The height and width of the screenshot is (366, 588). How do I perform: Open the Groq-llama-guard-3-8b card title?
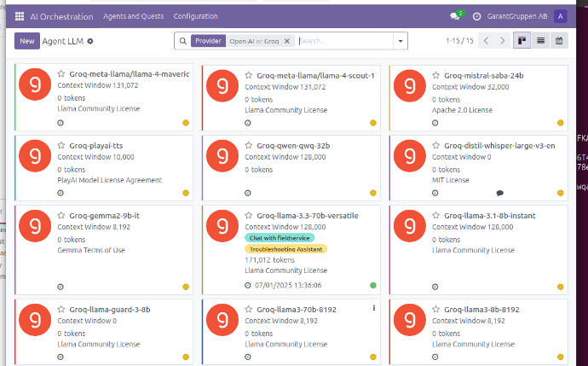[x=110, y=310]
